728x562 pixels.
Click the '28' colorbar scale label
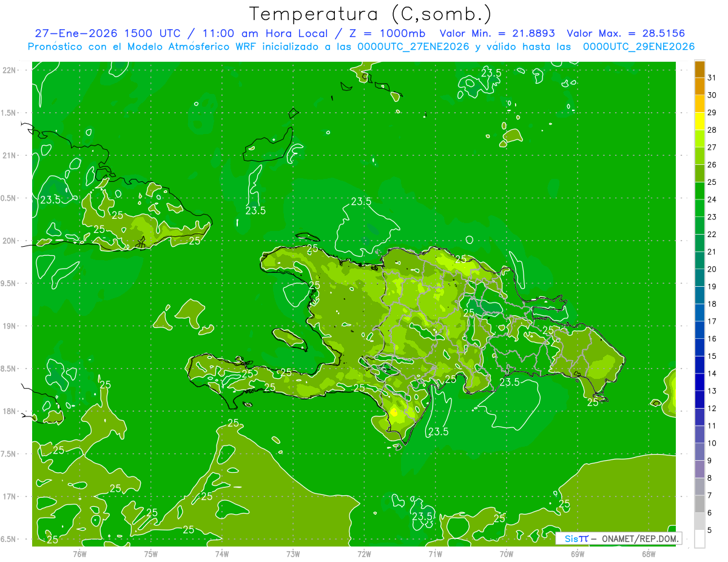(712, 130)
